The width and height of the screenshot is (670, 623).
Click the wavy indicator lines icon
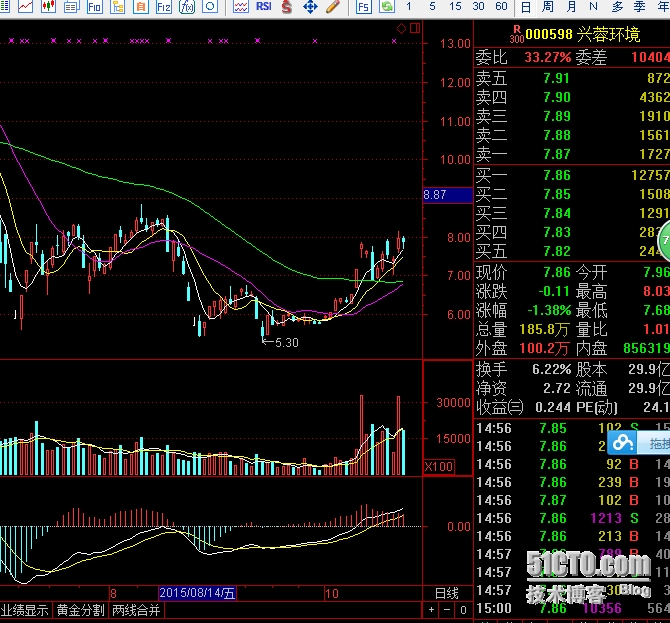241,6
